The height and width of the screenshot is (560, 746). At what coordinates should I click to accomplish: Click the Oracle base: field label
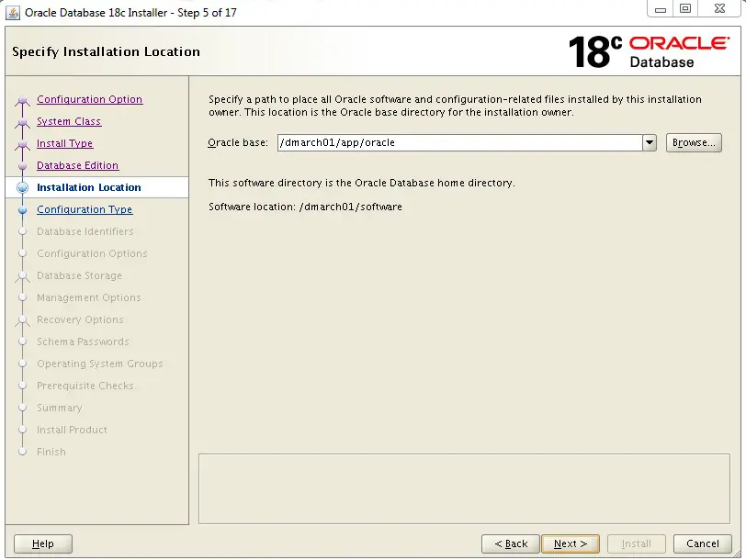pos(238,142)
